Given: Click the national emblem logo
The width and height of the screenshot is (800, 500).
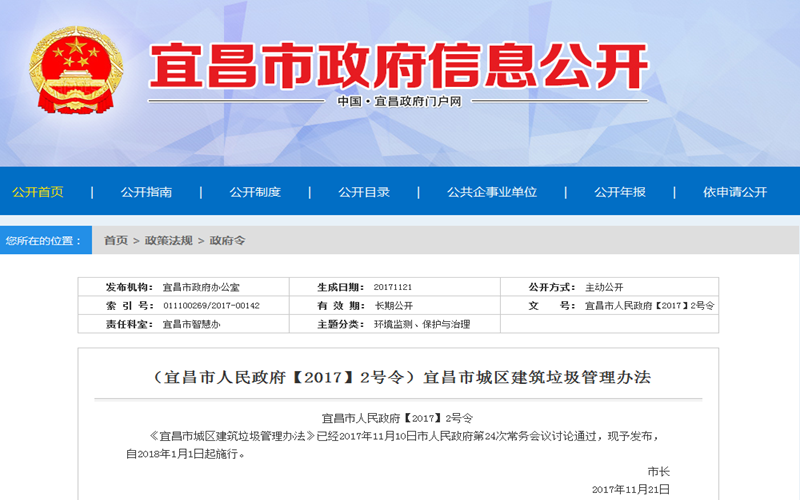Looking at the screenshot, I should (76, 70).
